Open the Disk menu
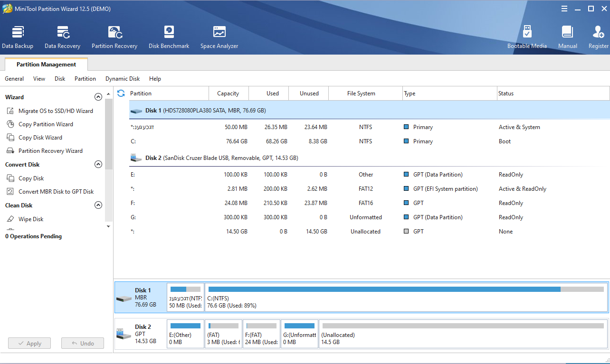Image resolution: width=610 pixels, height=364 pixels. pos(60,79)
